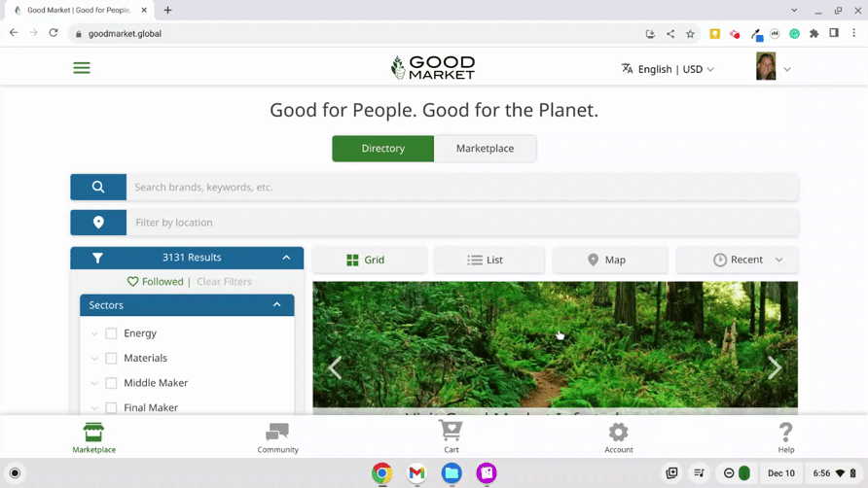Click the magnifying glass search icon
Viewport: 868px width, 488px height.
tap(98, 187)
